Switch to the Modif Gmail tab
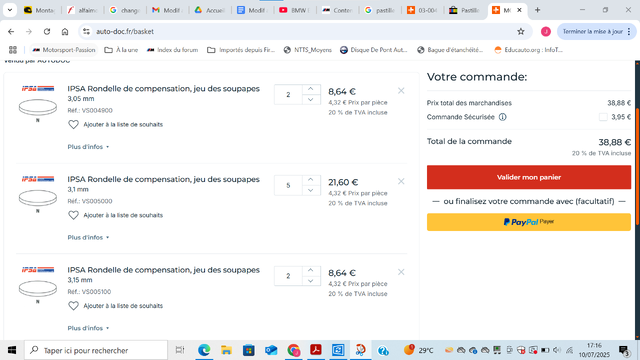Screen dimensions: 640x360 pos(167,10)
